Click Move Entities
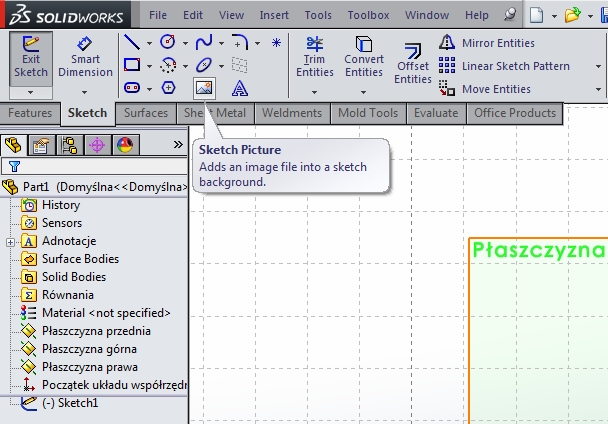608x424 pixels. (485, 89)
